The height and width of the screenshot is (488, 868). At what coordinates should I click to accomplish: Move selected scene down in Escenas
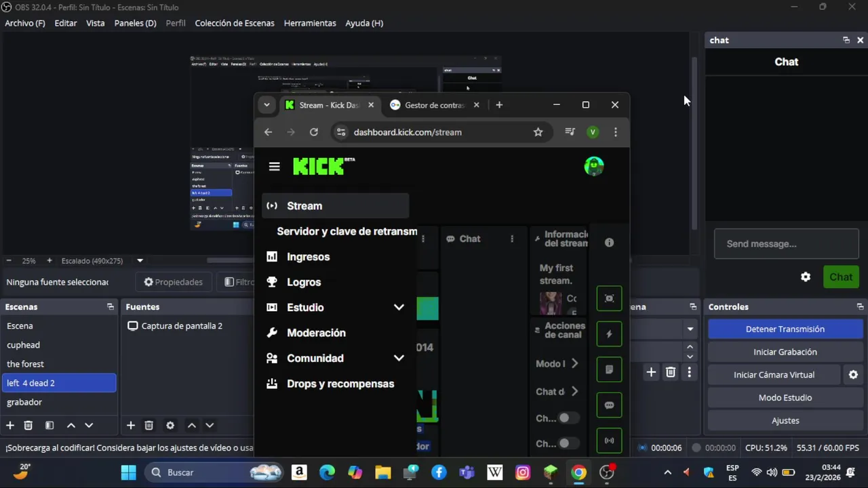coord(89,425)
